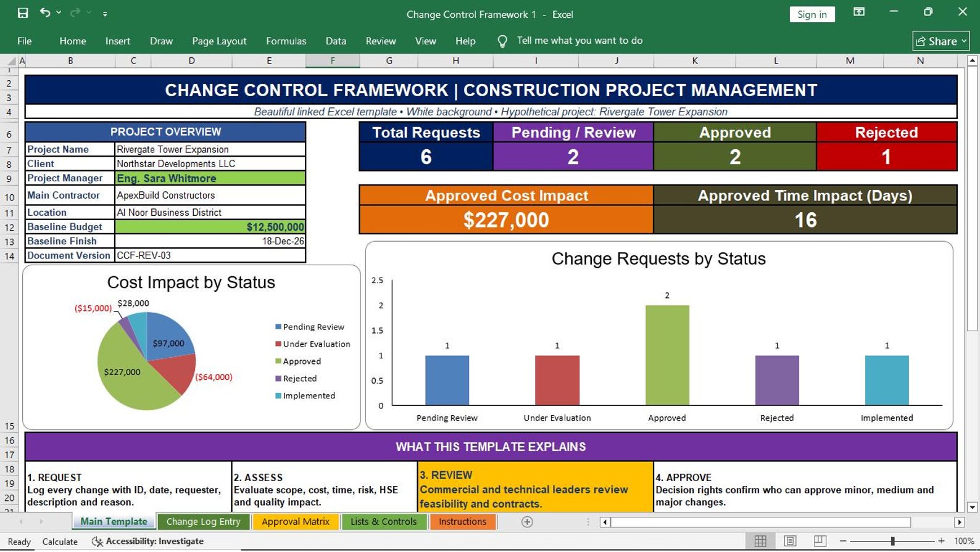Image resolution: width=980 pixels, height=552 pixels.
Task: Open the View ribbon tab
Action: coord(425,41)
